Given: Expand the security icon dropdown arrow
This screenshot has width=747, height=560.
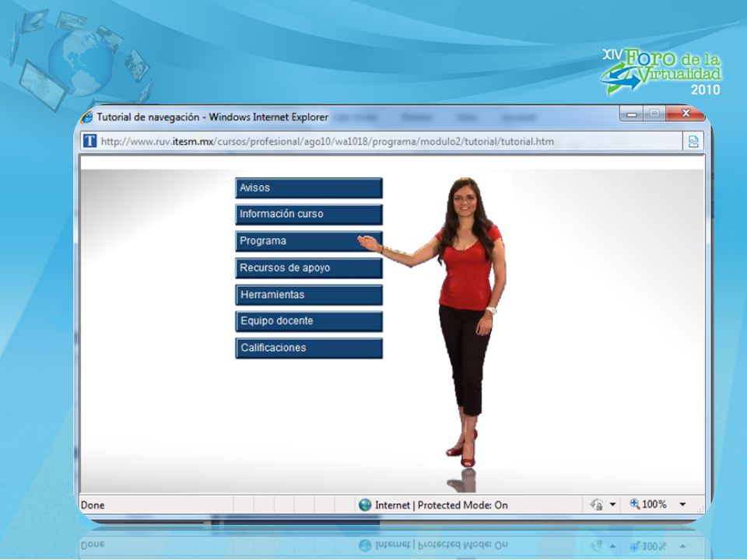Looking at the screenshot, I should pyautogui.click(x=612, y=504).
